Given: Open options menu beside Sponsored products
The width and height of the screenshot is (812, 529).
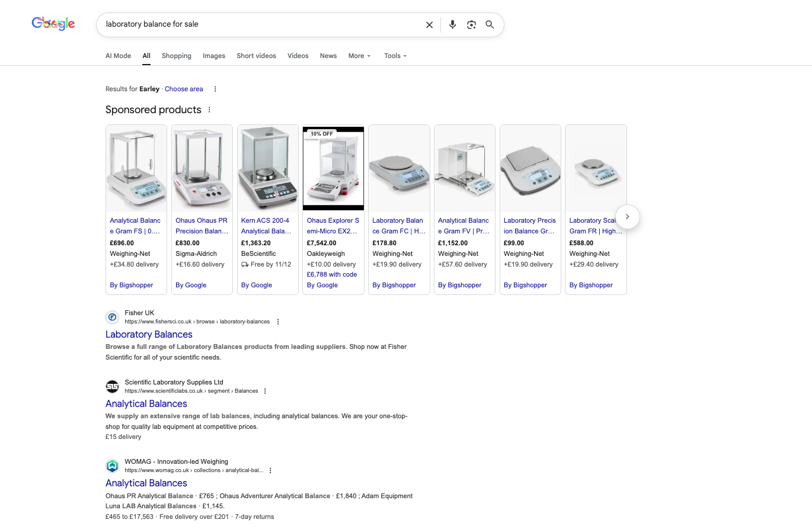Looking at the screenshot, I should point(209,110).
